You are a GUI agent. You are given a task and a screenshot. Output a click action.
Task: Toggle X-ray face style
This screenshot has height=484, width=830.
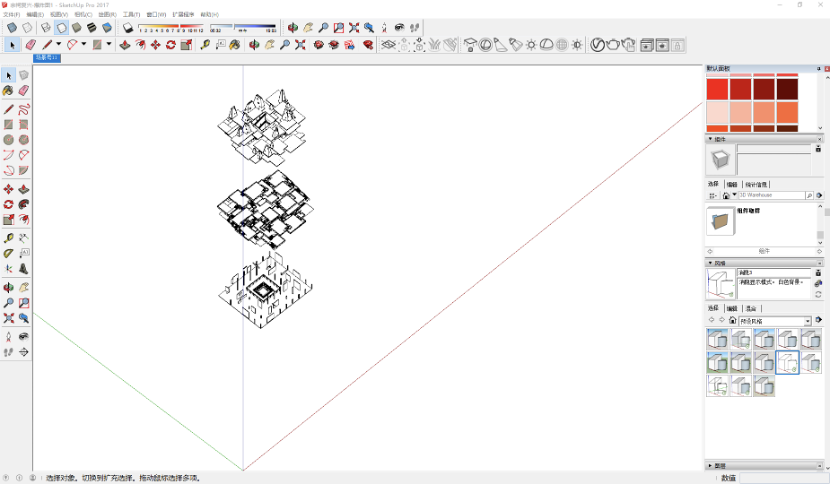[12, 28]
